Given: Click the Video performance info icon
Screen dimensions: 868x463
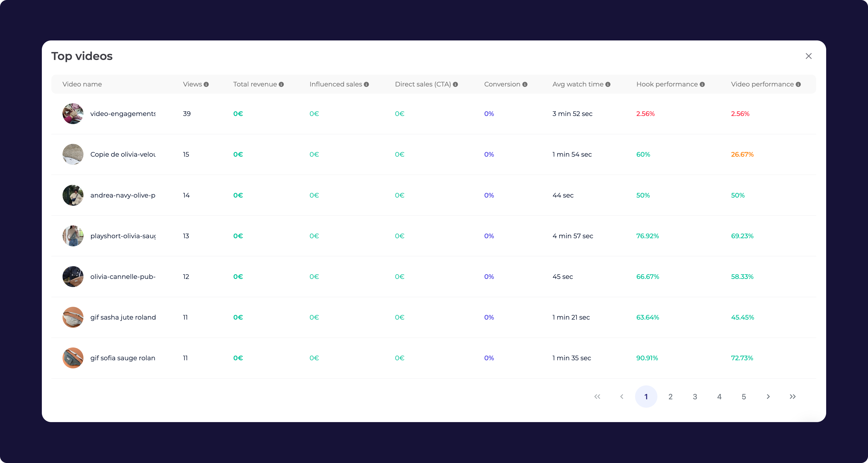Looking at the screenshot, I should click(x=798, y=85).
